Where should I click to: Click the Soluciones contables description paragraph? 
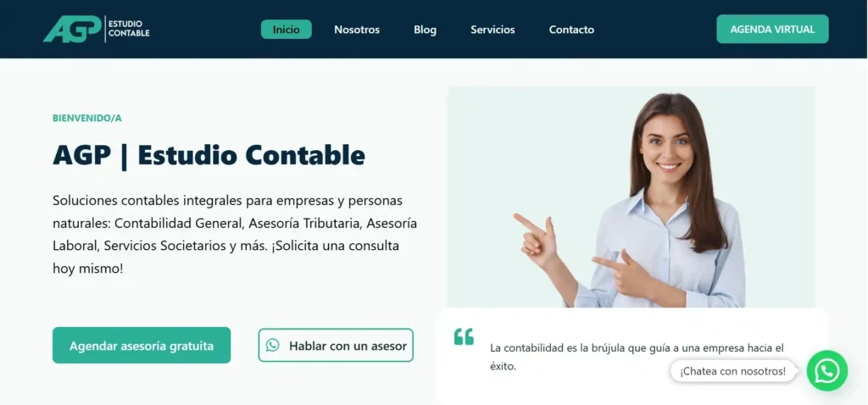[235, 235]
